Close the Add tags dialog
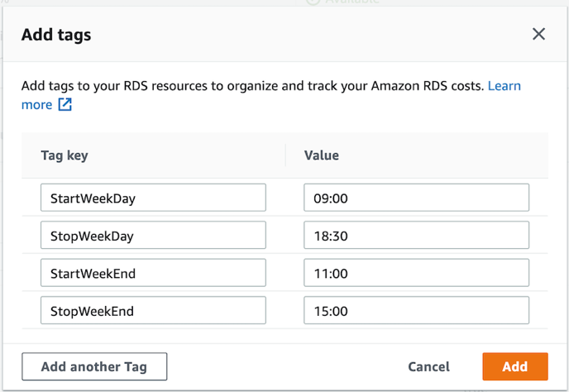569x392 pixels. (538, 34)
